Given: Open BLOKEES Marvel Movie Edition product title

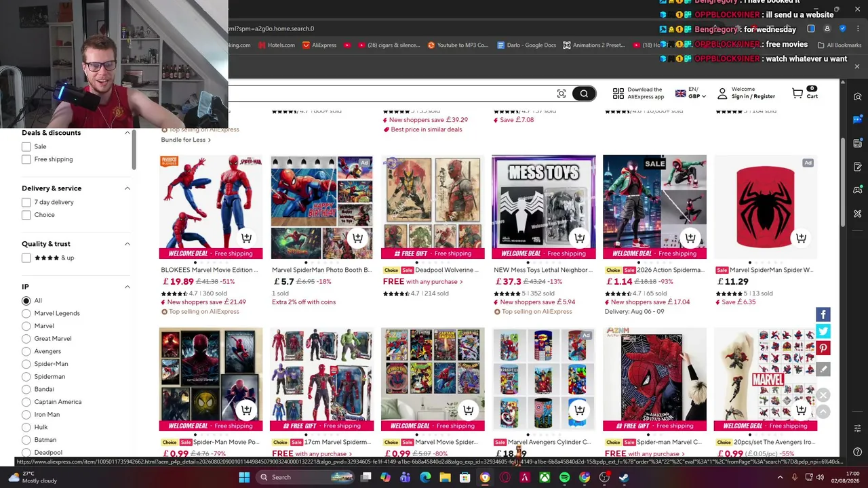Looking at the screenshot, I should [x=209, y=270].
